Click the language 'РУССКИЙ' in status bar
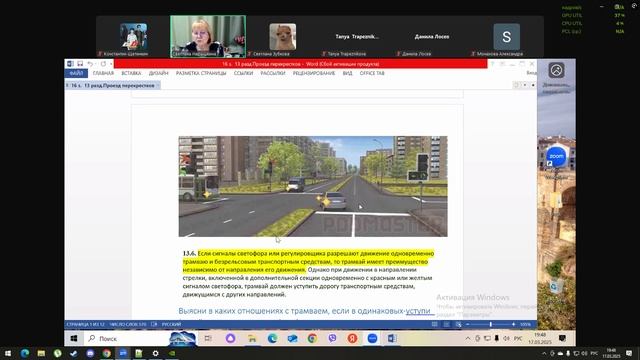 click(171, 324)
